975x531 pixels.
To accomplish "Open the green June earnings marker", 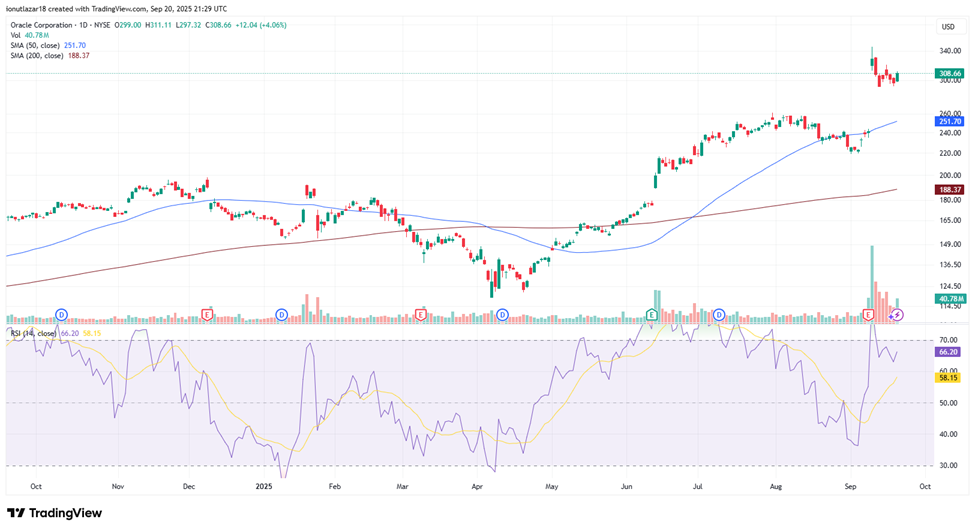I will pos(651,314).
